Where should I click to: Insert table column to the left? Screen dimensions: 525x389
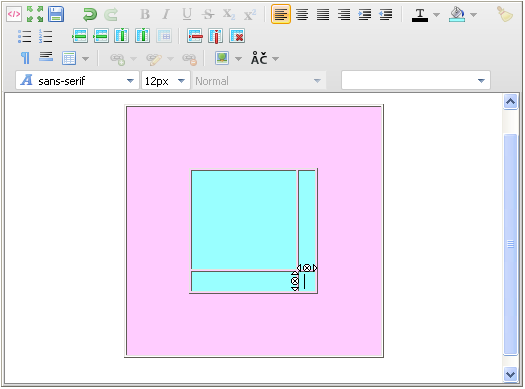click(x=122, y=36)
